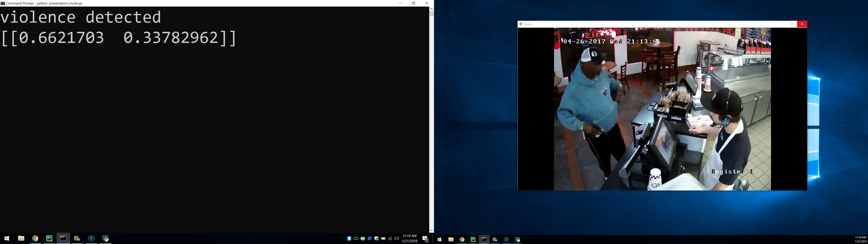
Task: Click the surveillance video in the frame window
Action: click(x=662, y=109)
